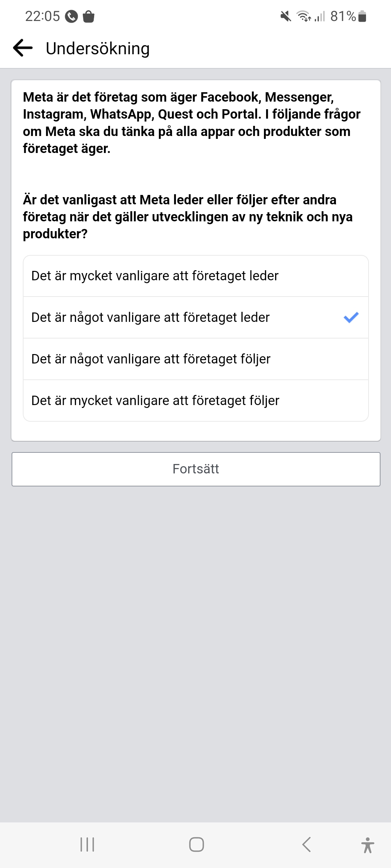
Task: Open the accessibility shortcut icon
Action: click(x=367, y=845)
